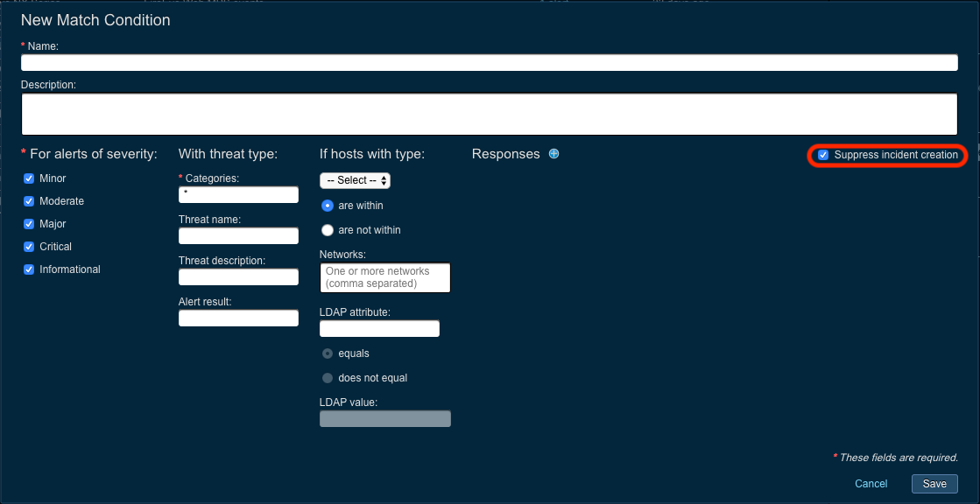
Task: Click into the Description text area
Action: [489, 114]
